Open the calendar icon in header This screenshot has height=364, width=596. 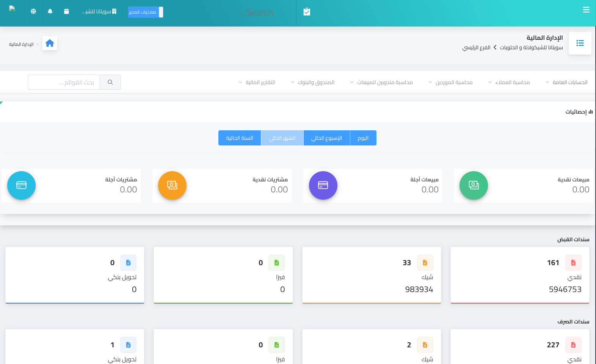pyautogui.click(x=66, y=11)
